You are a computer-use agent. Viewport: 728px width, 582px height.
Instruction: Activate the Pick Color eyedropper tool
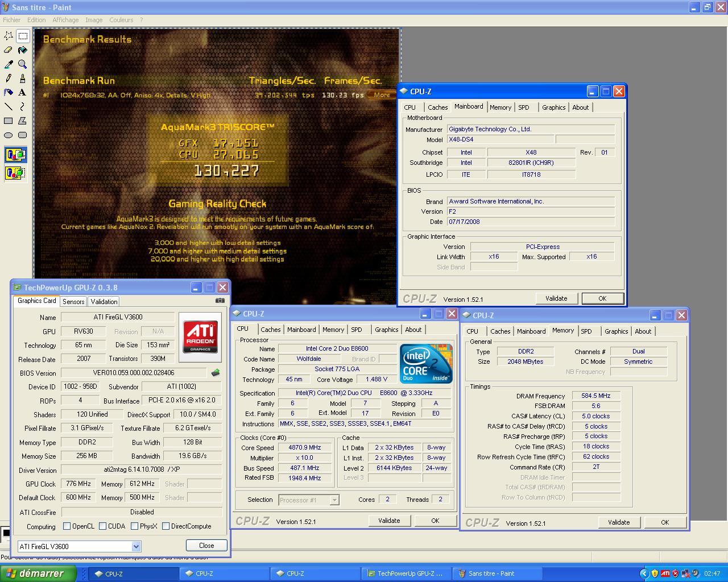point(9,64)
